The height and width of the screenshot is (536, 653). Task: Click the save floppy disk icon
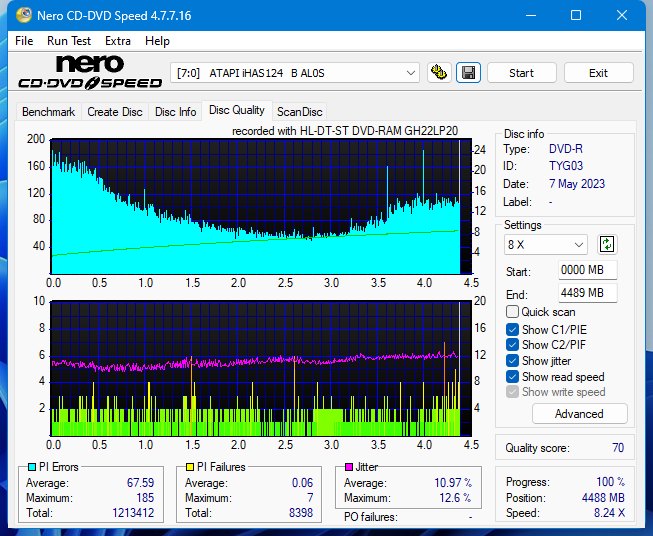[x=468, y=73]
